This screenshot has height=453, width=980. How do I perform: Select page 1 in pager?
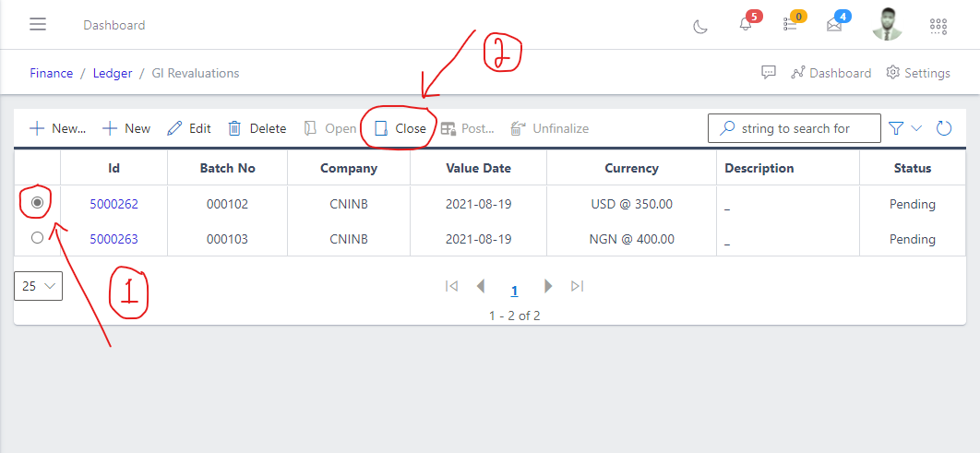pyautogui.click(x=514, y=291)
